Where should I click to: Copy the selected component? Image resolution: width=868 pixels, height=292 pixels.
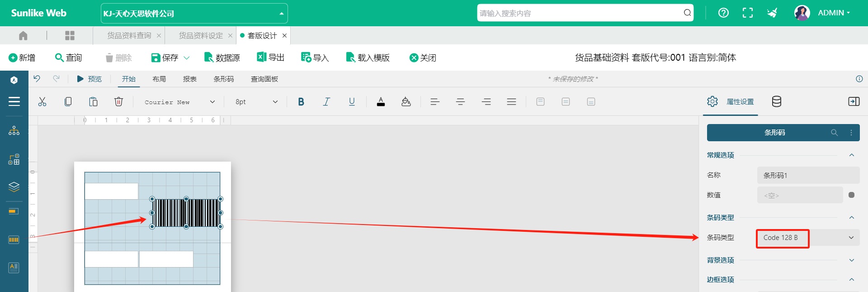[68, 102]
